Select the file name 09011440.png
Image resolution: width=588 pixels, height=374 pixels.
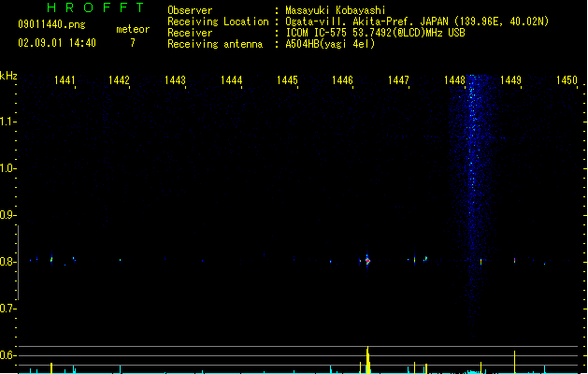51,24
